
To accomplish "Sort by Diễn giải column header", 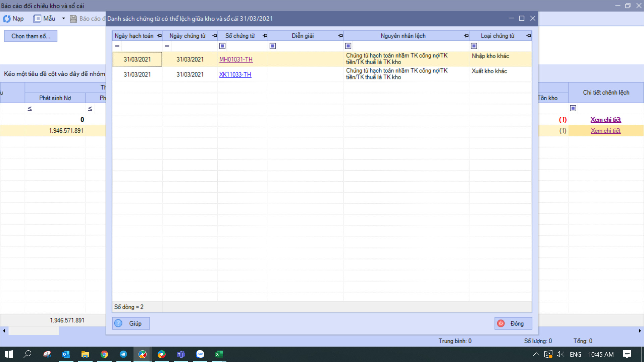I will (303, 36).
